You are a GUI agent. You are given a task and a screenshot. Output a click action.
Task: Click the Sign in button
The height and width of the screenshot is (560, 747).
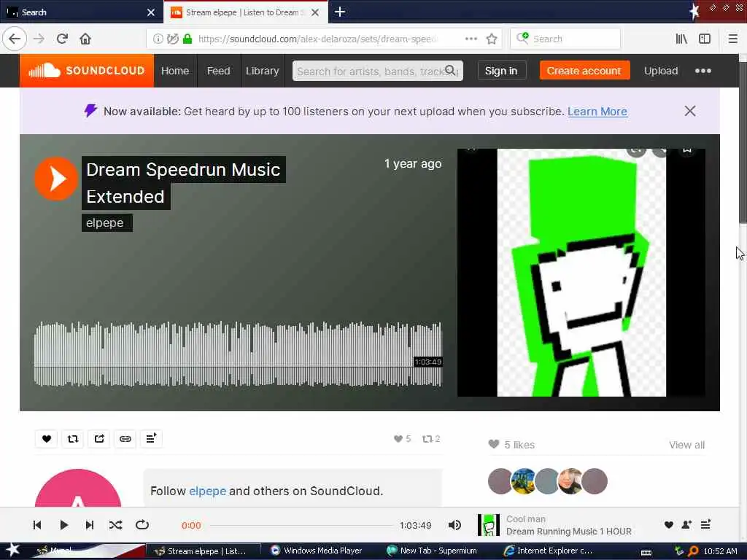[x=501, y=71]
